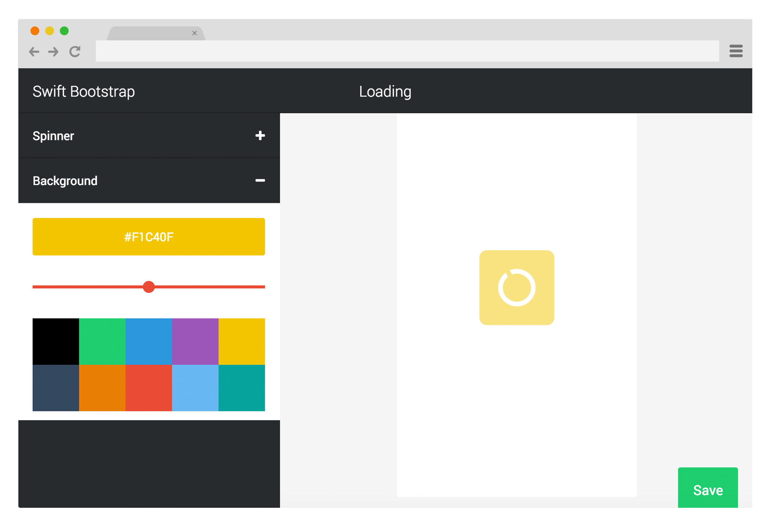This screenshot has height=532, width=771.
Task: Click the Spinner section header
Action: coord(53,136)
